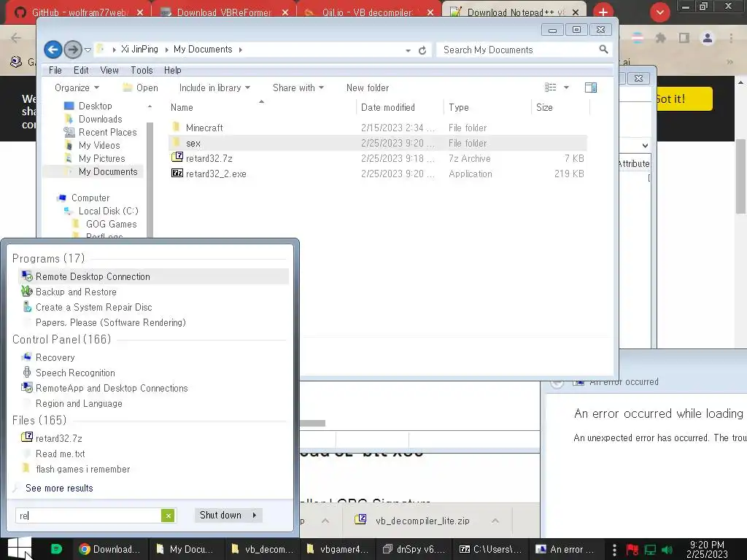Image resolution: width=747 pixels, height=560 pixels.
Task: Click the Shut down button
Action: [220, 515]
